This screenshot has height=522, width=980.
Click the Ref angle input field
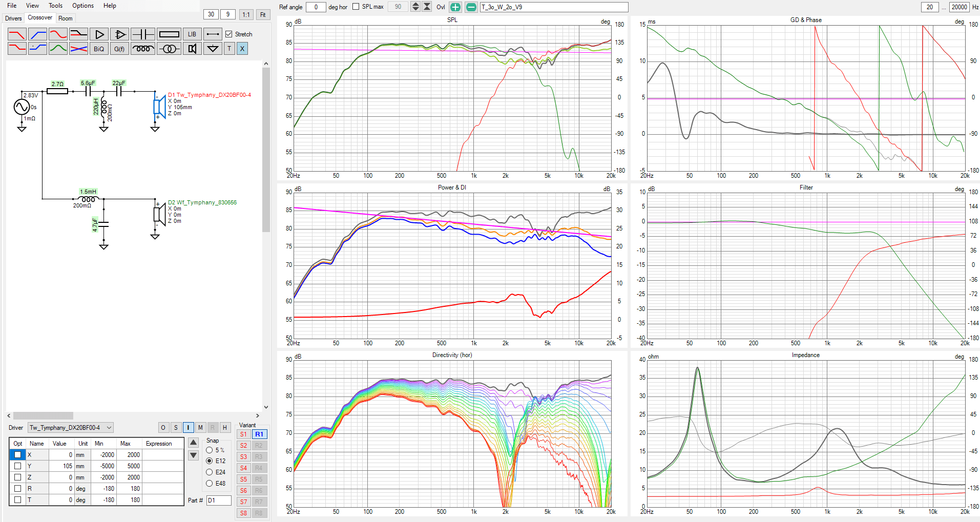pos(316,7)
